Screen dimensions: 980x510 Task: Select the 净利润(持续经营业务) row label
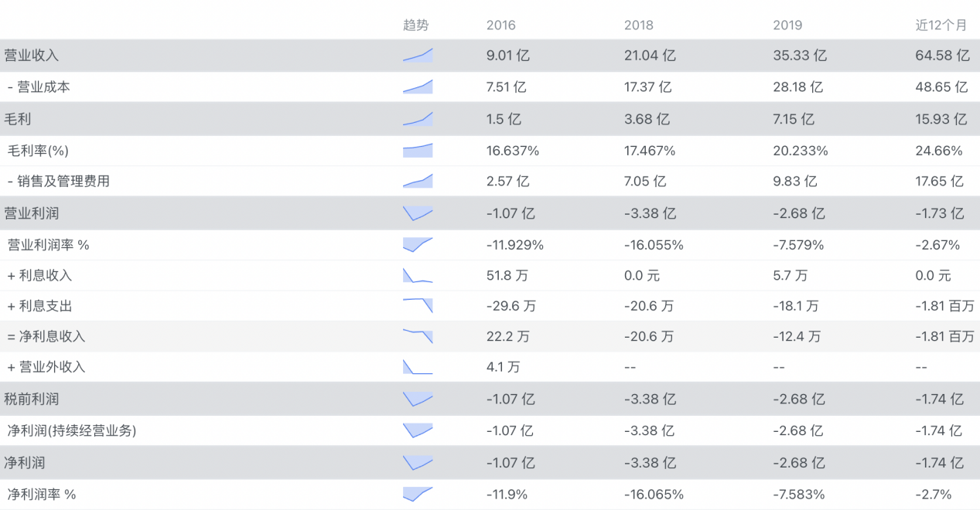[x=72, y=431]
